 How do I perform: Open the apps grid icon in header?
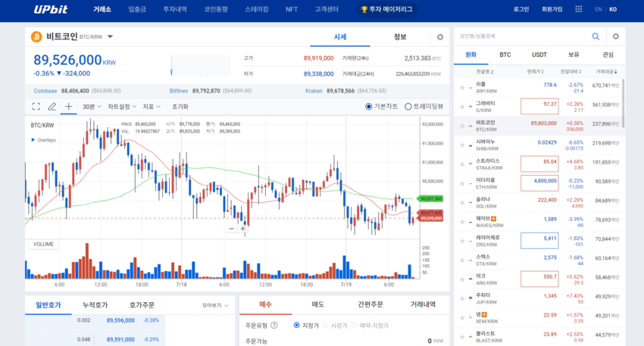(x=578, y=9)
